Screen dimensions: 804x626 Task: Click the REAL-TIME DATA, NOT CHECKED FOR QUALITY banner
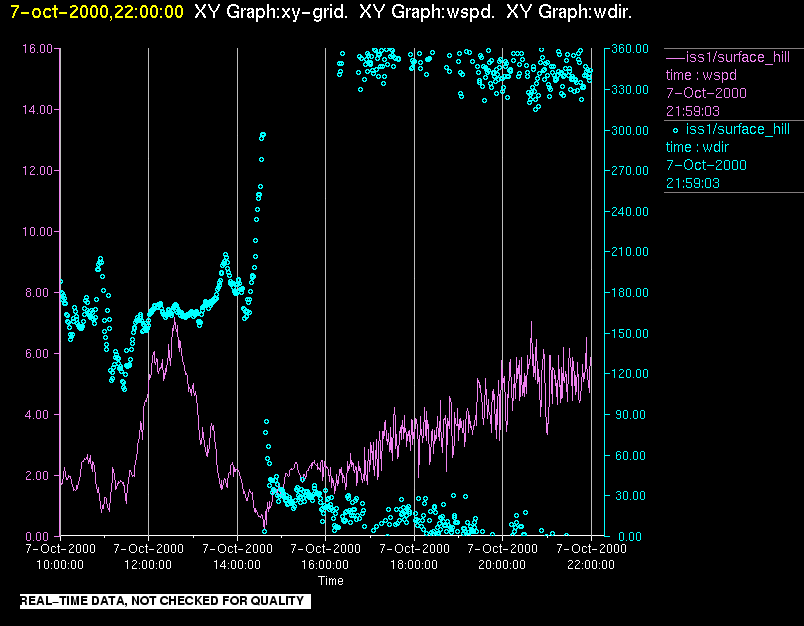pyautogui.click(x=165, y=601)
